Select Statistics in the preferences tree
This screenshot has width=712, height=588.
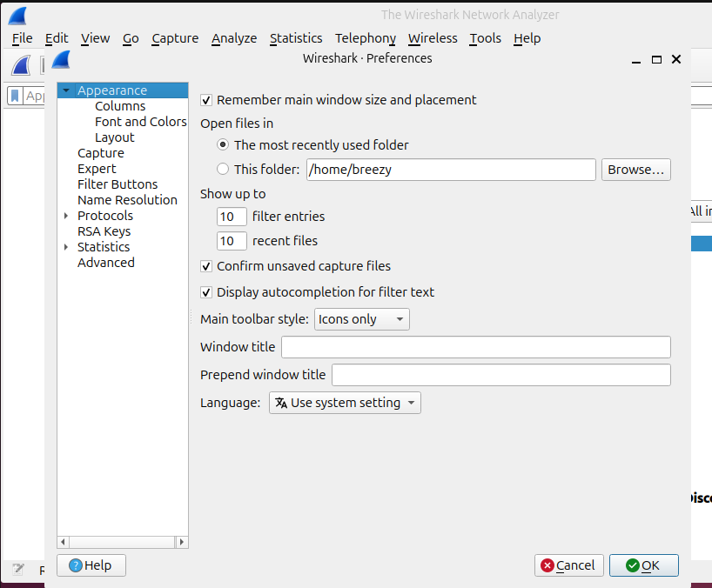click(104, 247)
